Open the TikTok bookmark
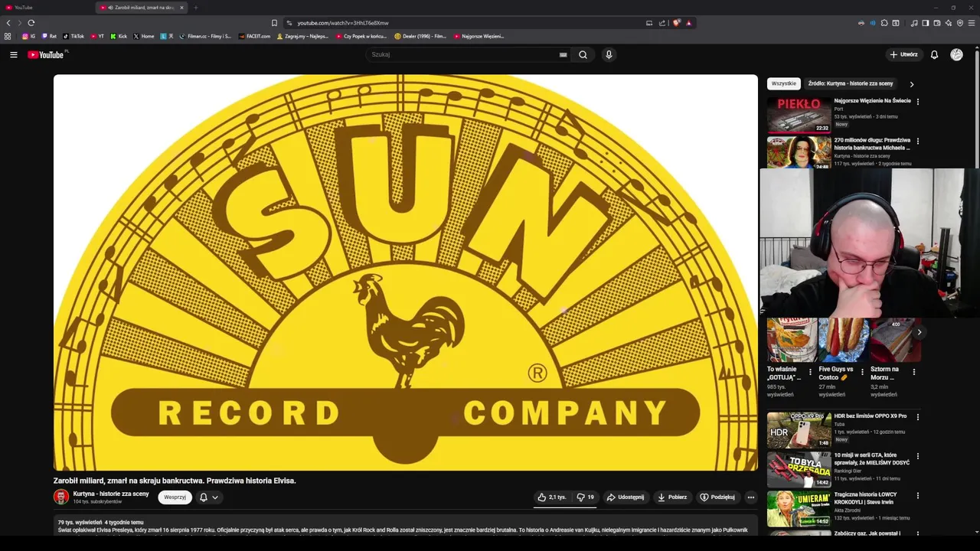The height and width of the screenshot is (551, 980). 73,36
